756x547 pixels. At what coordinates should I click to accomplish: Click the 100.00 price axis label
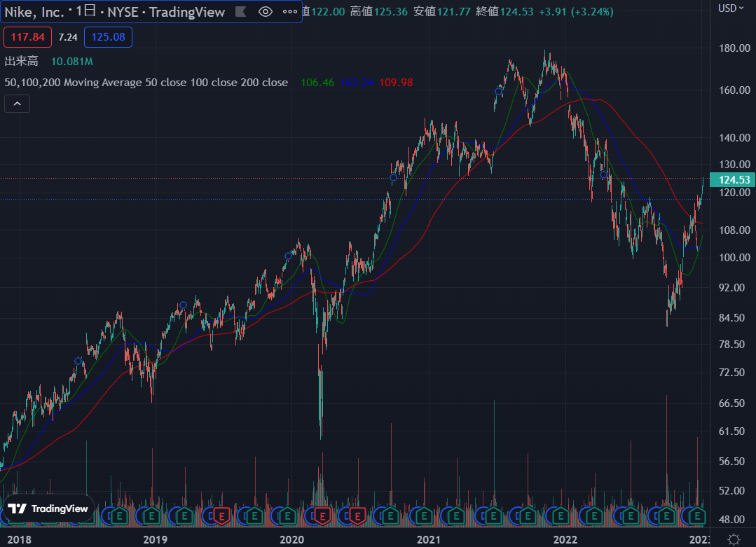[x=734, y=257]
